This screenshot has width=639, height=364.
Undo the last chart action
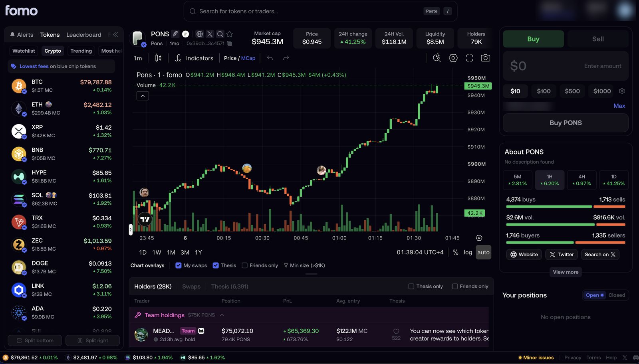270,58
